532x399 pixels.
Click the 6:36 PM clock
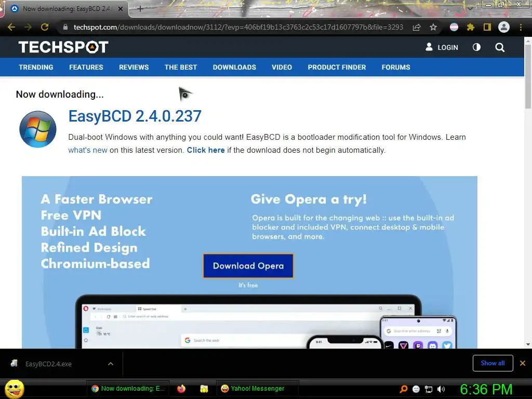[x=486, y=389]
